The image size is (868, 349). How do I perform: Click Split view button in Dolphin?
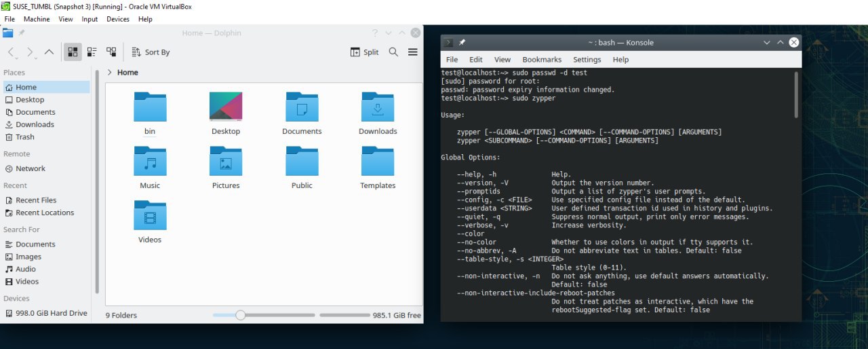(365, 52)
